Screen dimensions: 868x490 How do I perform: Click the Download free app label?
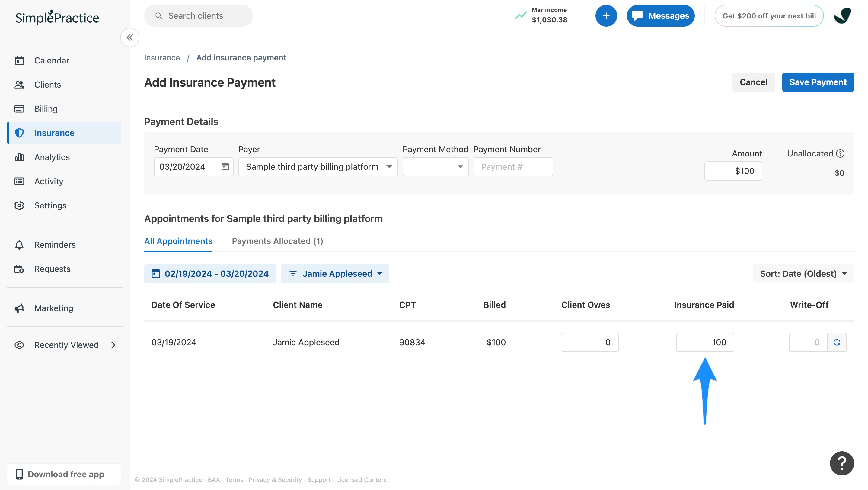coord(66,474)
